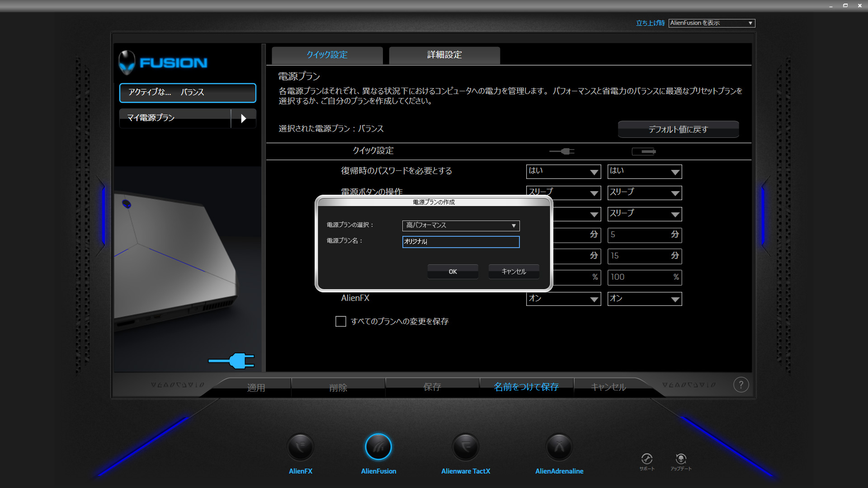This screenshot has height=488, width=868.
Task: Expand the マイ電源プラン arrow
Action: coord(244,118)
